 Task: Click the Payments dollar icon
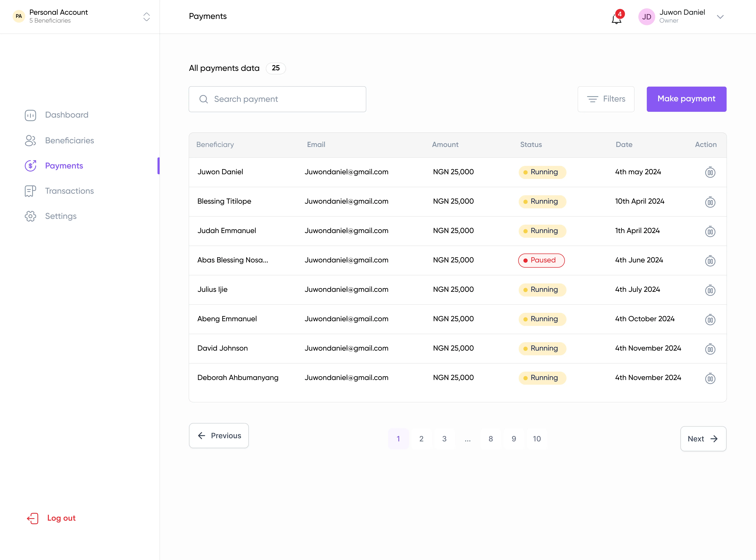pyautogui.click(x=30, y=166)
